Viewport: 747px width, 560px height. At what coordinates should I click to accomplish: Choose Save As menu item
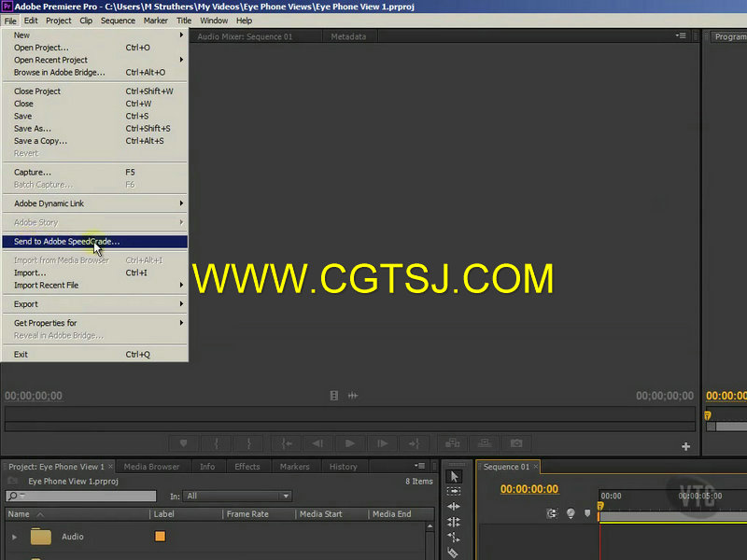(x=95, y=129)
